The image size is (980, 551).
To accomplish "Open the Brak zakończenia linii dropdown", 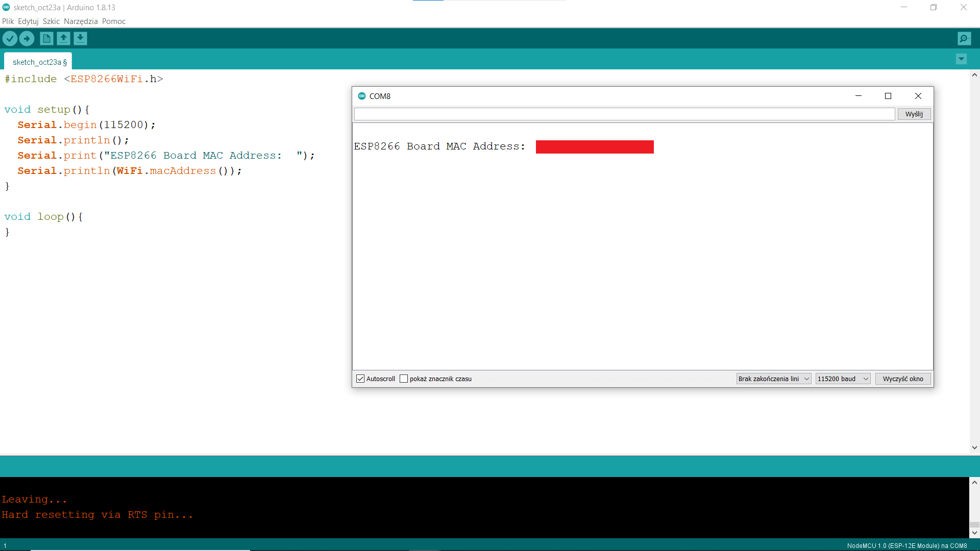I will 773,379.
